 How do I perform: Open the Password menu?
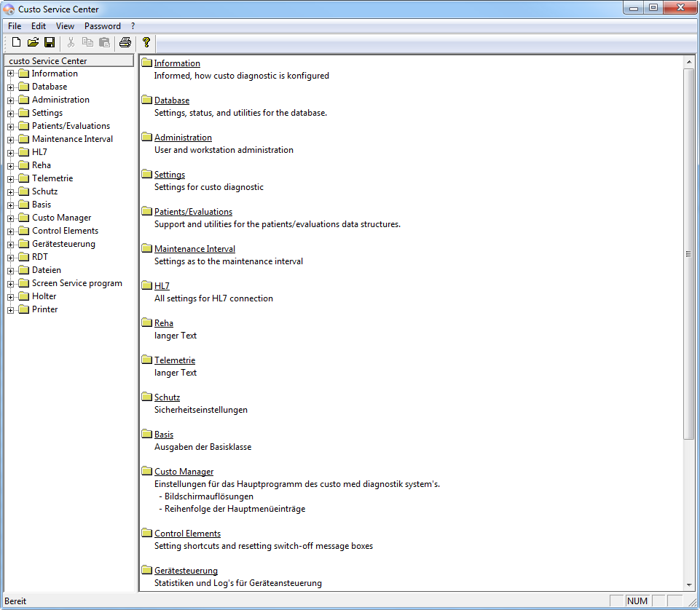(103, 26)
